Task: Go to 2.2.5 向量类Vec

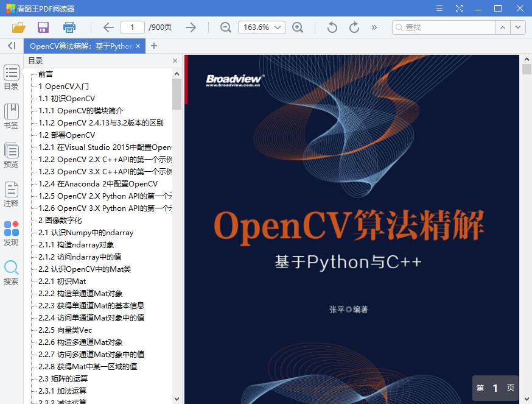Action: pyautogui.click(x=65, y=330)
